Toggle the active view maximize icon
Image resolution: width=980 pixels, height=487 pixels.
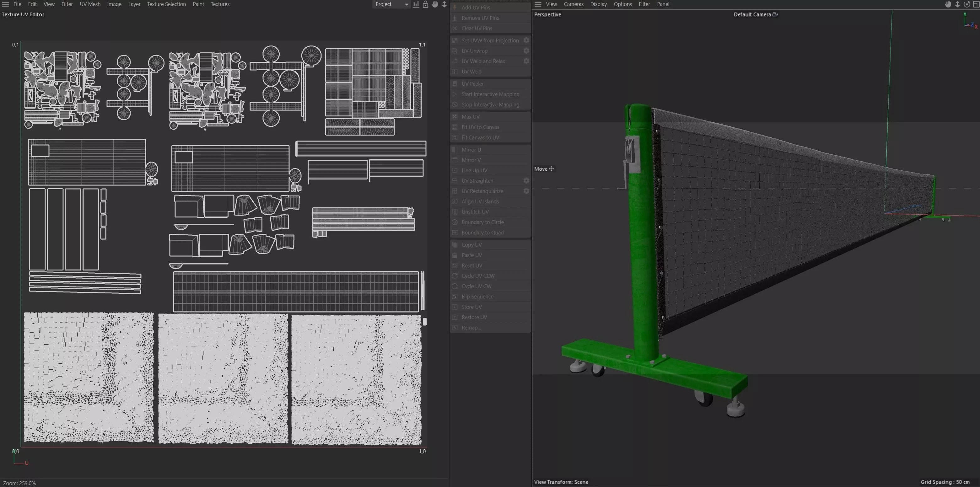pyautogui.click(x=976, y=4)
